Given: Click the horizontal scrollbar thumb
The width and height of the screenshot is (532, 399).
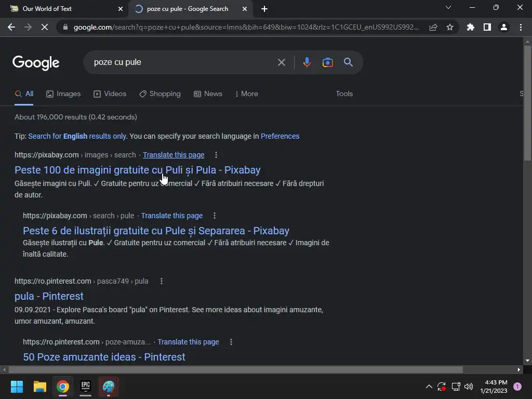Looking at the screenshot, I should click(x=235, y=369).
